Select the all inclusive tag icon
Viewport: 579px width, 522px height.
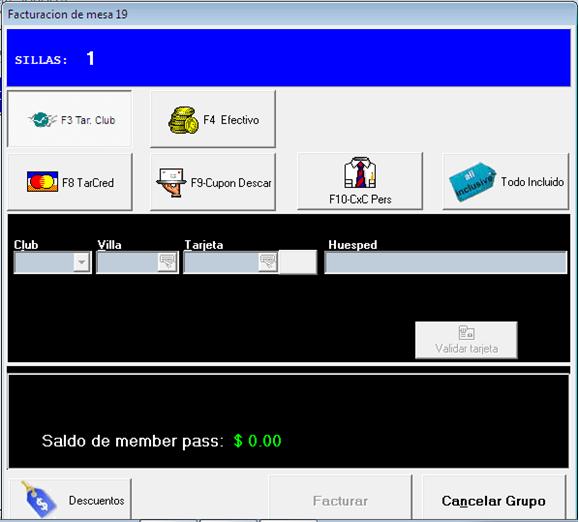(473, 182)
